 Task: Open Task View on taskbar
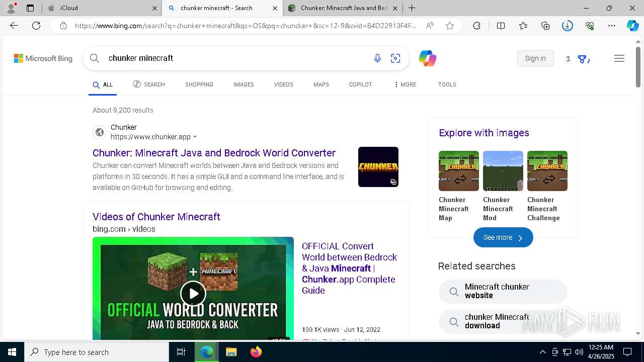(x=181, y=352)
